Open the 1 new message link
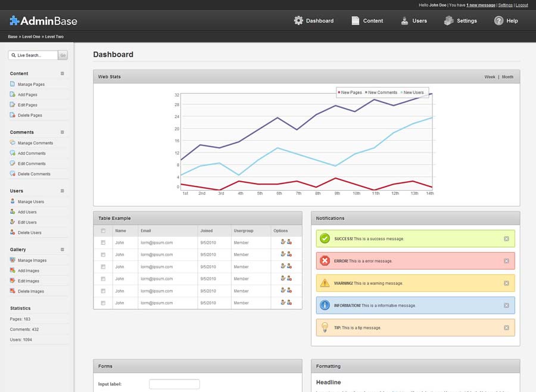 click(481, 5)
